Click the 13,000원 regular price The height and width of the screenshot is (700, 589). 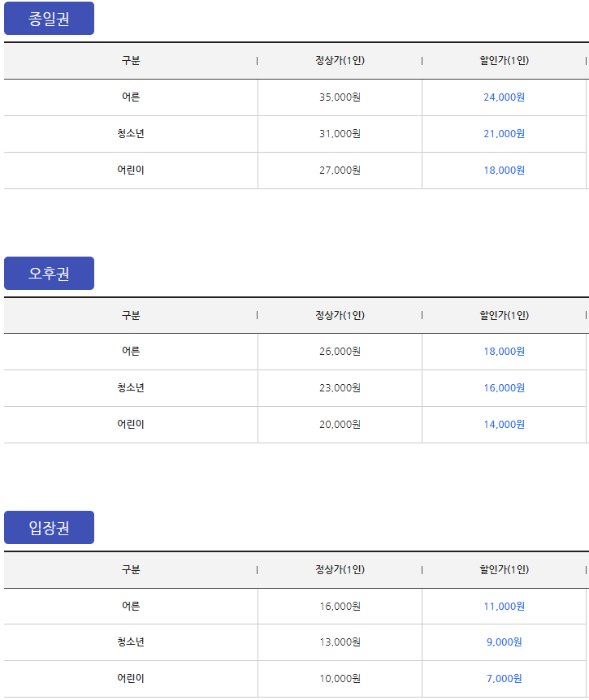pyautogui.click(x=340, y=642)
